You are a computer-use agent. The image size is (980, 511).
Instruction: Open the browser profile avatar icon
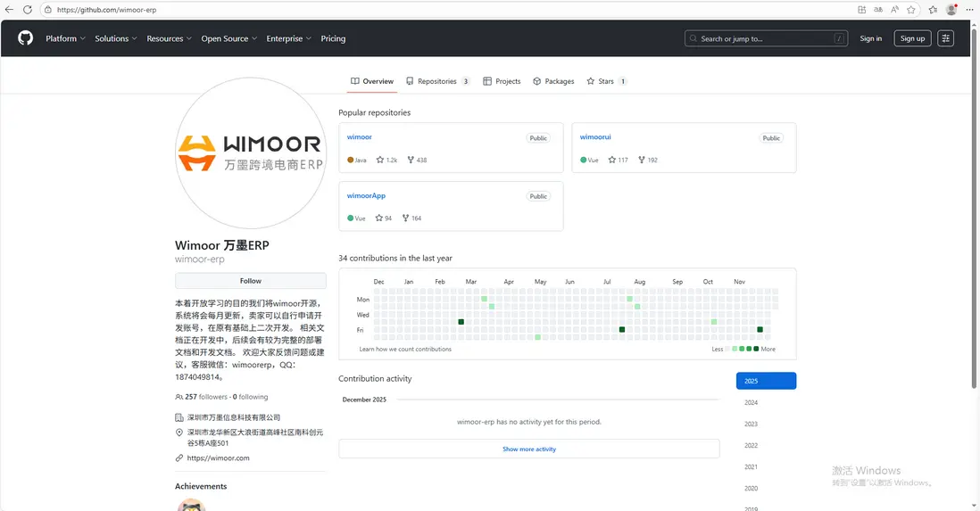(951, 10)
